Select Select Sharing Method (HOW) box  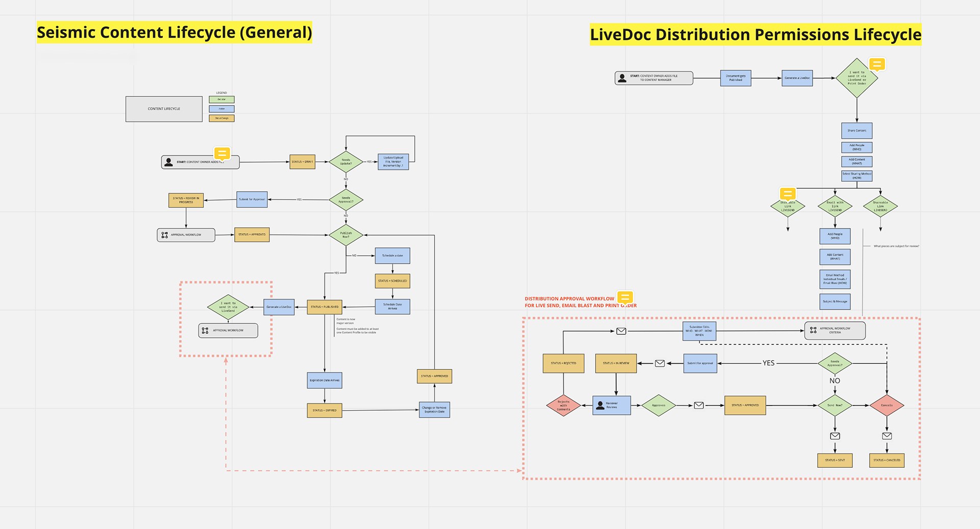(857, 176)
